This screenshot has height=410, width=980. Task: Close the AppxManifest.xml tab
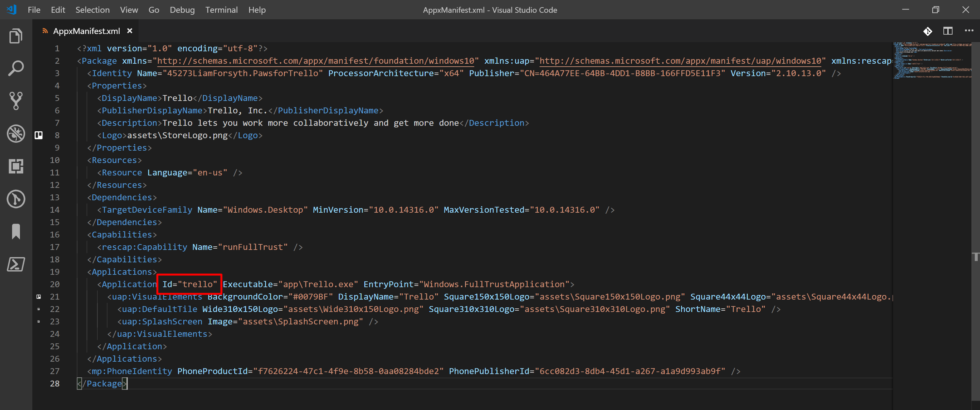[x=130, y=31]
